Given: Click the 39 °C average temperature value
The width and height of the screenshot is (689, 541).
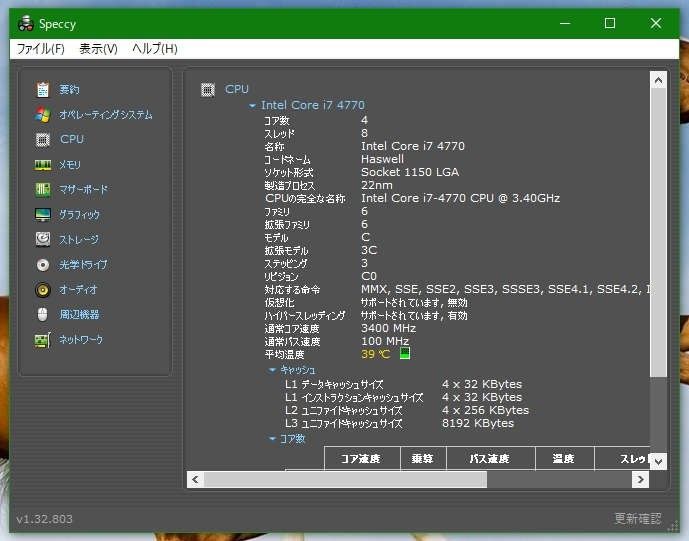Looking at the screenshot, I should tap(375, 354).
